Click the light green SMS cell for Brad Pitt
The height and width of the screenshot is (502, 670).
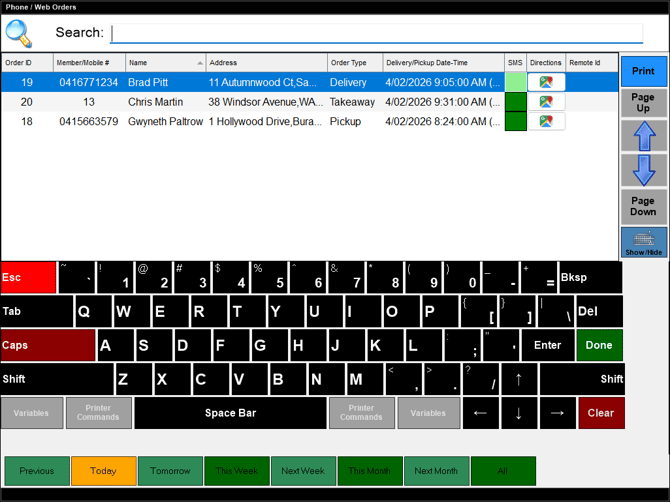pyautogui.click(x=515, y=82)
